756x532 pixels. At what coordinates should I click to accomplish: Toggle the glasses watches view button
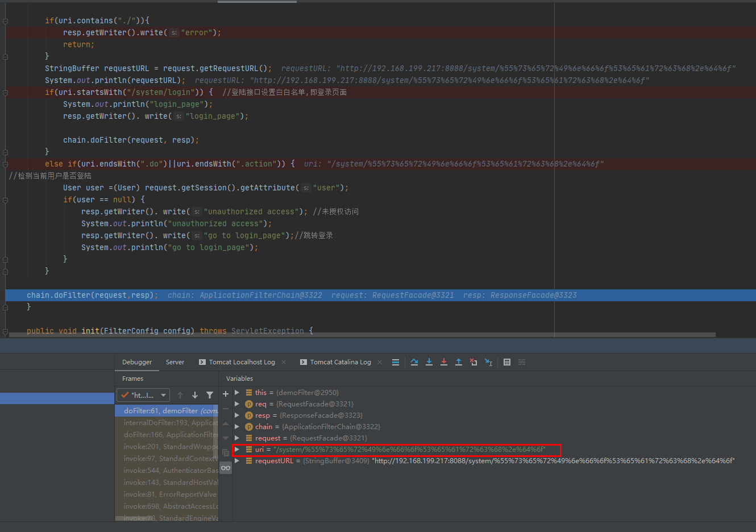(x=226, y=468)
